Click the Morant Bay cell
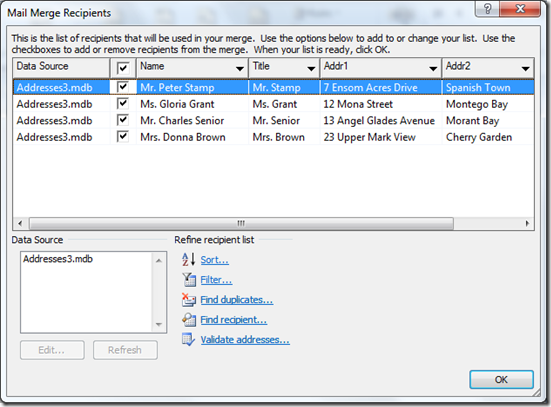This screenshot has height=407, width=551. point(488,121)
